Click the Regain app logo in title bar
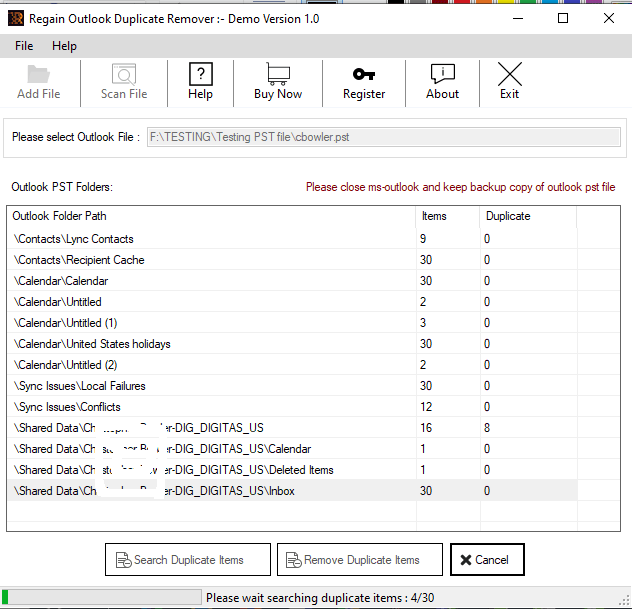 pyautogui.click(x=16, y=19)
